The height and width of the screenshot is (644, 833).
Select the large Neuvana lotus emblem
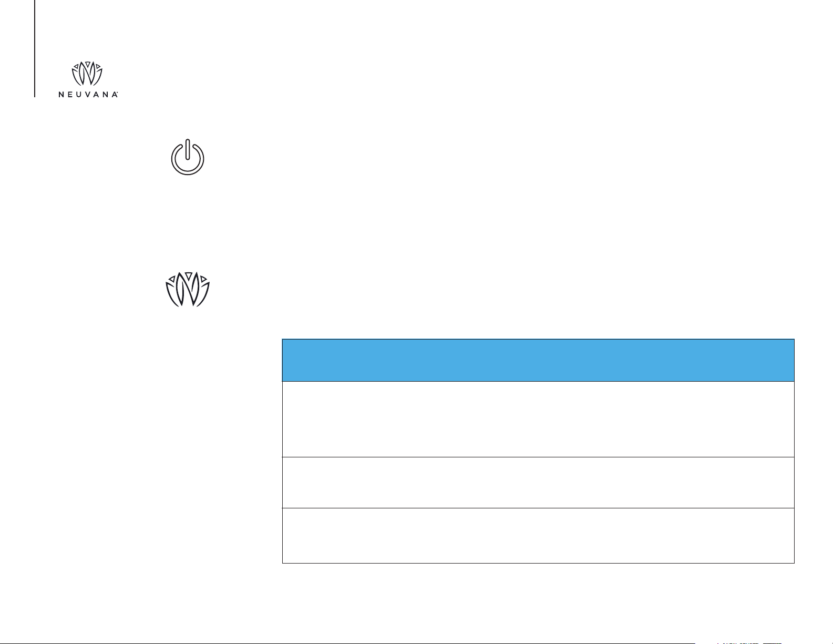pos(188,289)
